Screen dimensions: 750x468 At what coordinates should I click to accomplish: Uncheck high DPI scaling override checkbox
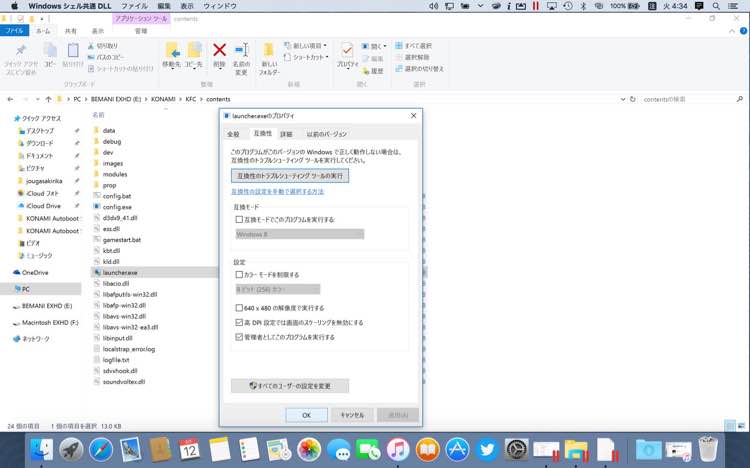(x=239, y=323)
